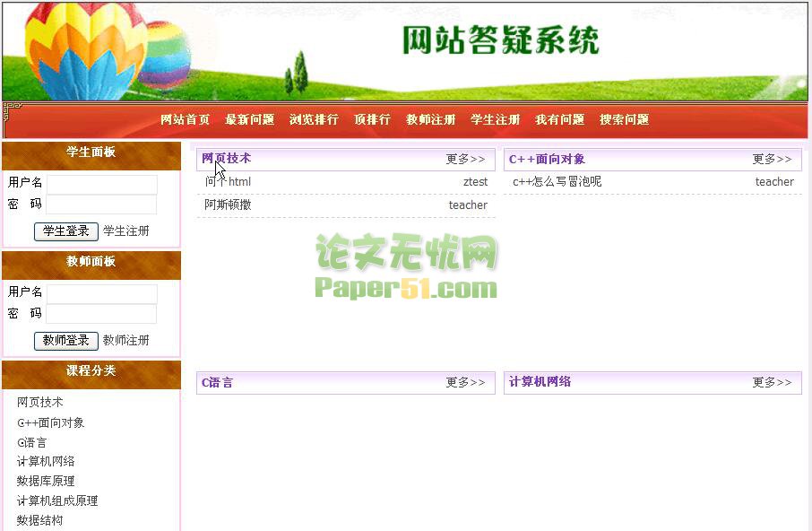This screenshot has height=531, width=812.
Task: Focus the teacher panel 密码 field
Action: 102,314
